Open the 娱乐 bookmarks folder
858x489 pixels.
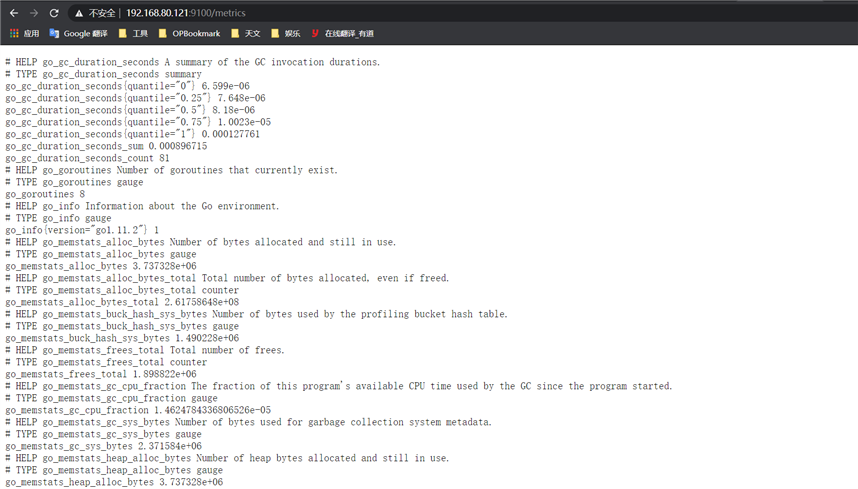[285, 33]
